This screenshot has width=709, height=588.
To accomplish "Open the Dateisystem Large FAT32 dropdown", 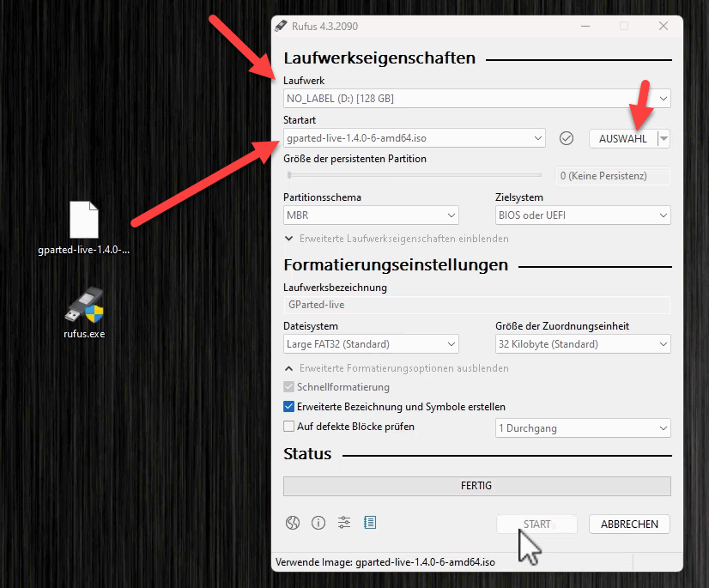I will tap(371, 344).
